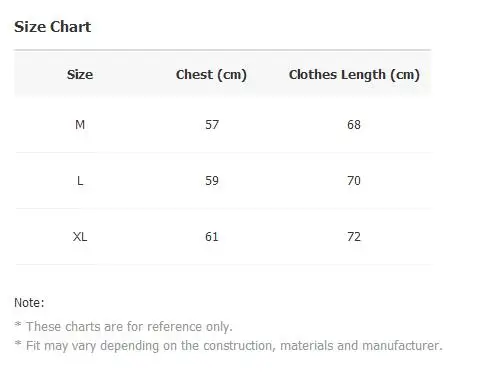The height and width of the screenshot is (378, 489).
Task: Click clothes length value 68
Action: [x=354, y=125]
